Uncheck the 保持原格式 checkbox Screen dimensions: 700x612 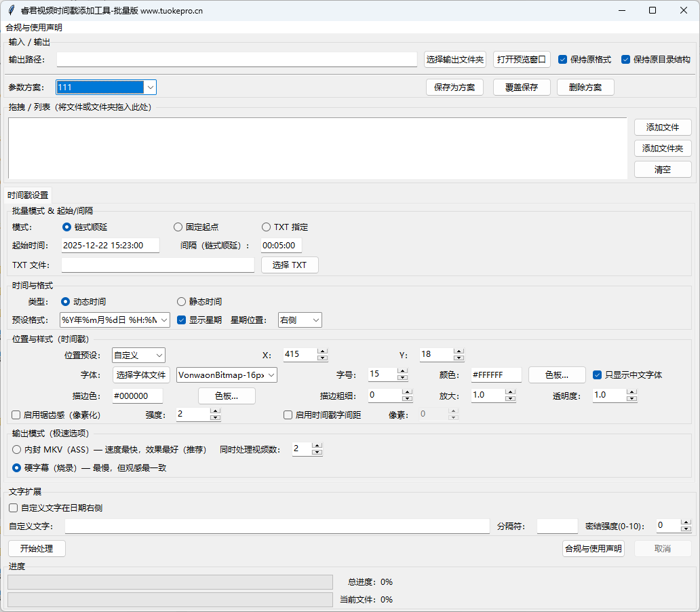click(x=563, y=60)
